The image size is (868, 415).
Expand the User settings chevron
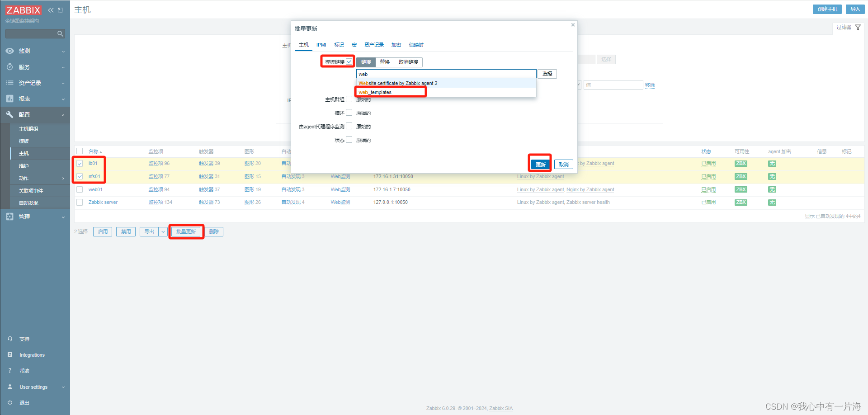[63, 387]
